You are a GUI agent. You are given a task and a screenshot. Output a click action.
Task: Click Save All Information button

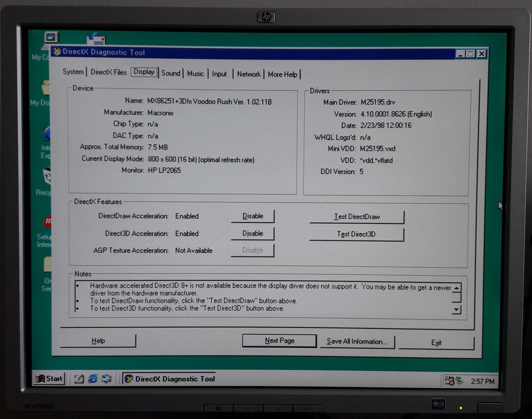pos(357,341)
